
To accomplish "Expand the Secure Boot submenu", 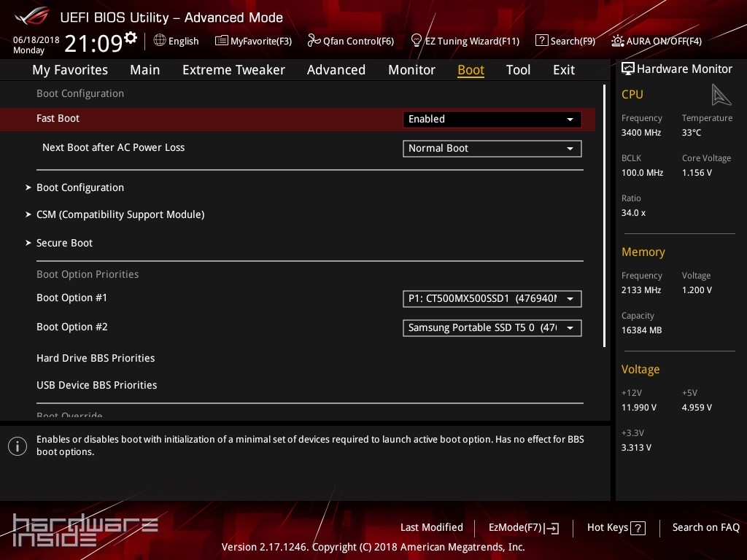I will 64,243.
